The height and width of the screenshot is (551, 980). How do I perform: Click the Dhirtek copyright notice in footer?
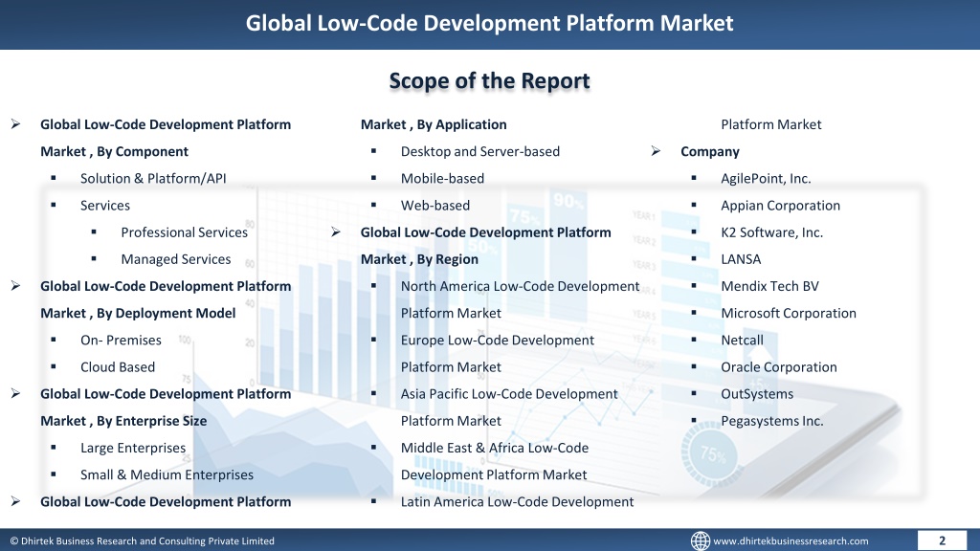pyautogui.click(x=142, y=541)
